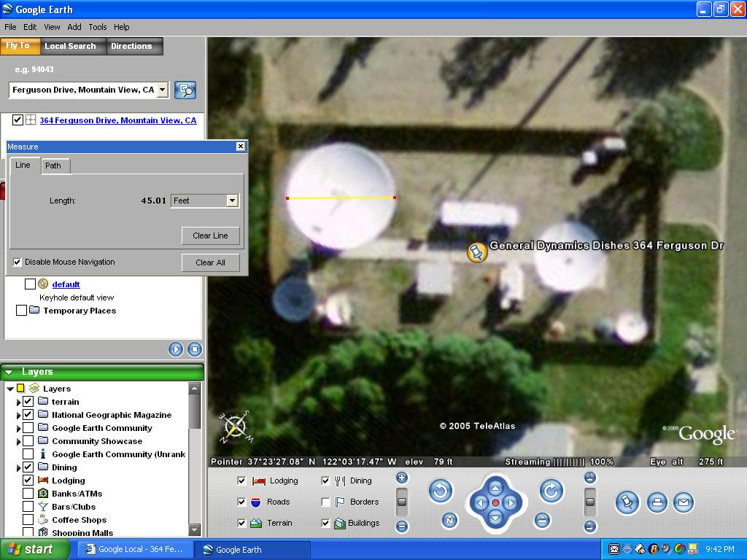Screen dimensions: 747x560
Task: Click the zoom slider handle
Action: point(402,502)
